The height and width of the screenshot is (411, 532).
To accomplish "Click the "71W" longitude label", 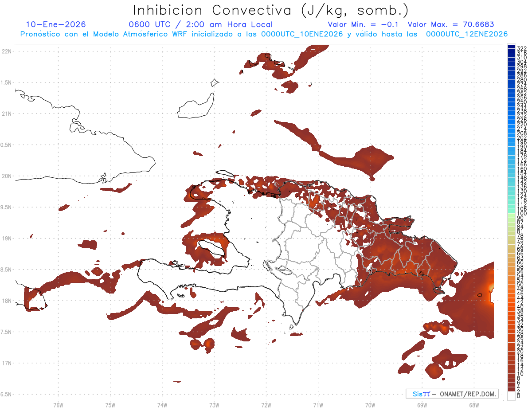I will [x=318, y=404].
